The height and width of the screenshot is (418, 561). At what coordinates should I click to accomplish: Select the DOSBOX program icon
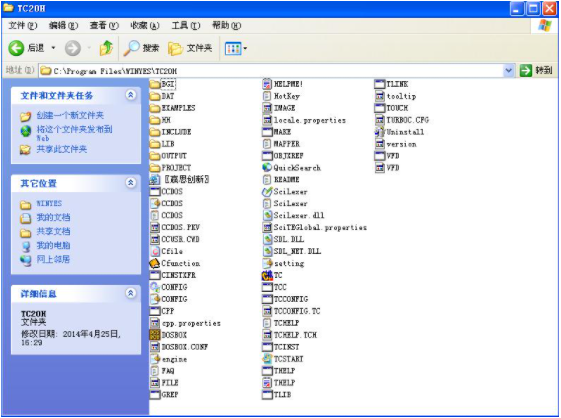coord(155,335)
